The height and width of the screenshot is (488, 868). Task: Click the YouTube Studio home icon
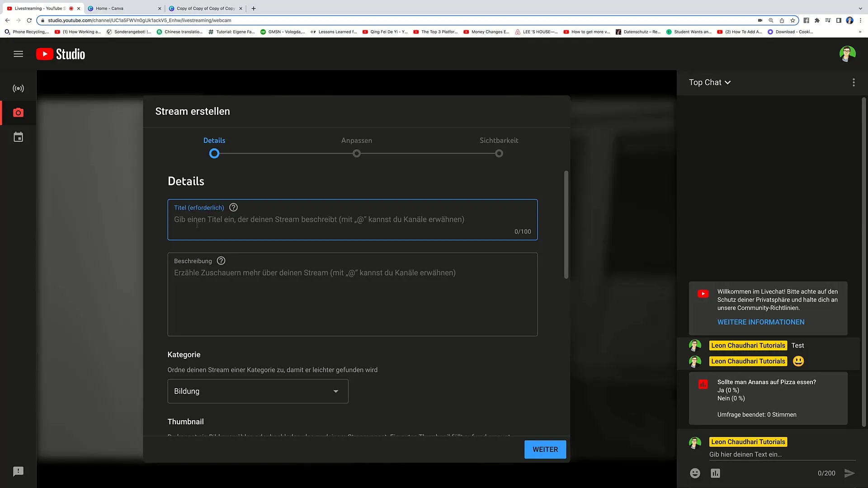pyautogui.click(x=60, y=54)
